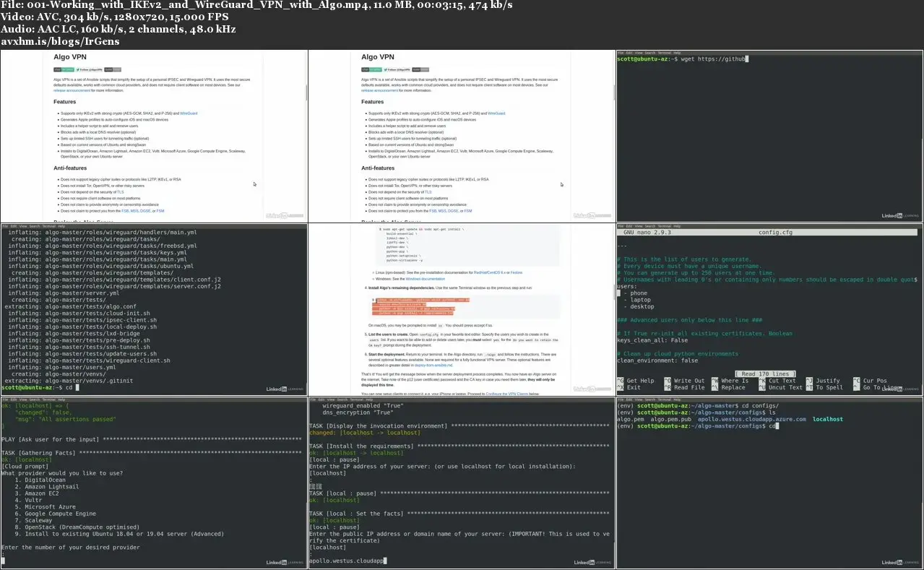The image size is (924, 570).
Task: Open Edit menu in the nano config.cfg frame
Action: [629, 226]
